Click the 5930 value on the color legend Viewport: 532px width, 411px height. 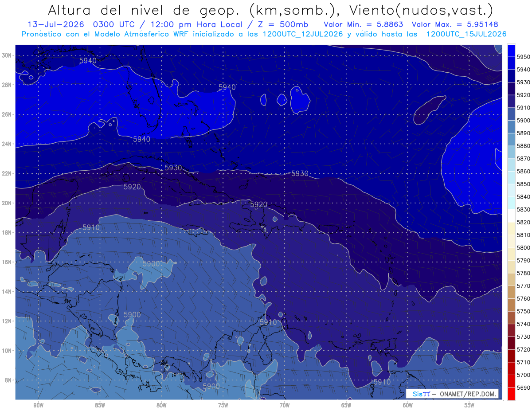(524, 82)
